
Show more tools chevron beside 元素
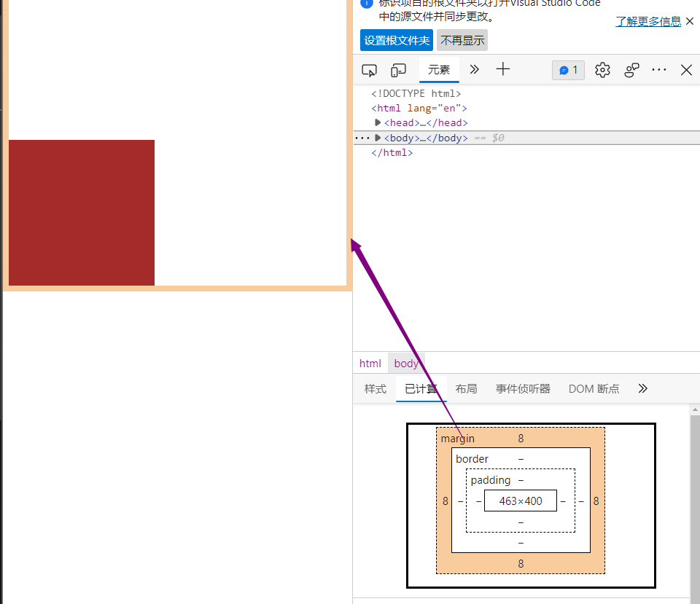point(474,70)
